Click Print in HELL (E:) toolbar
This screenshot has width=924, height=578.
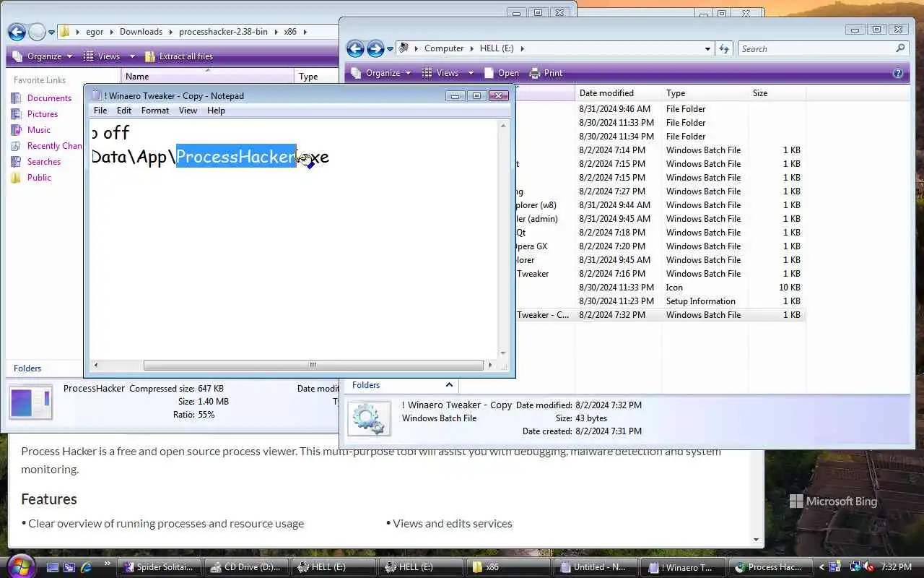tap(546, 73)
